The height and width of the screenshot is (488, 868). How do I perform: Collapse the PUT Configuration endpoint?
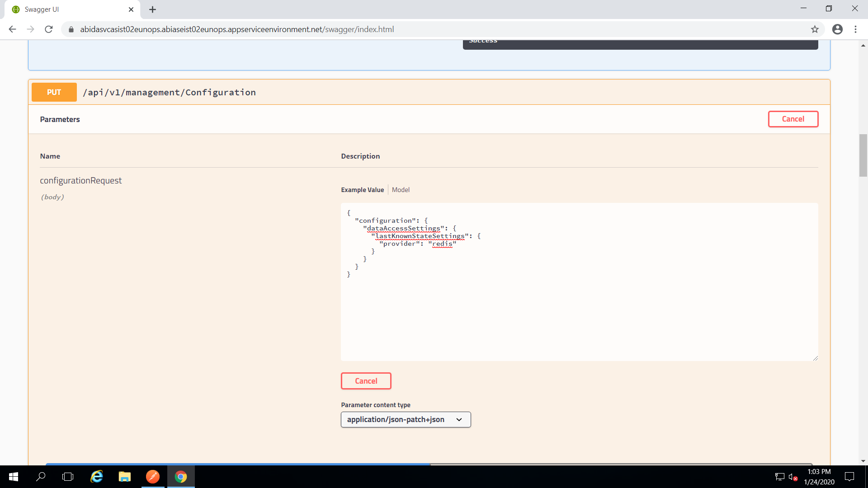point(429,92)
